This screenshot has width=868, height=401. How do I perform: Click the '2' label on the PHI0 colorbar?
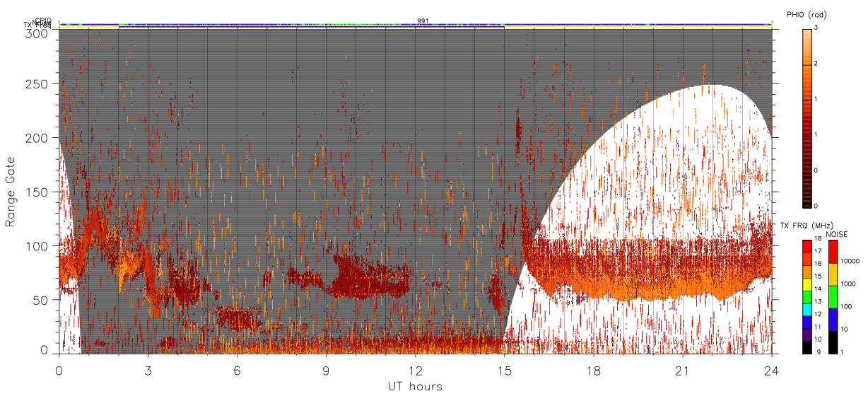pyautogui.click(x=817, y=64)
